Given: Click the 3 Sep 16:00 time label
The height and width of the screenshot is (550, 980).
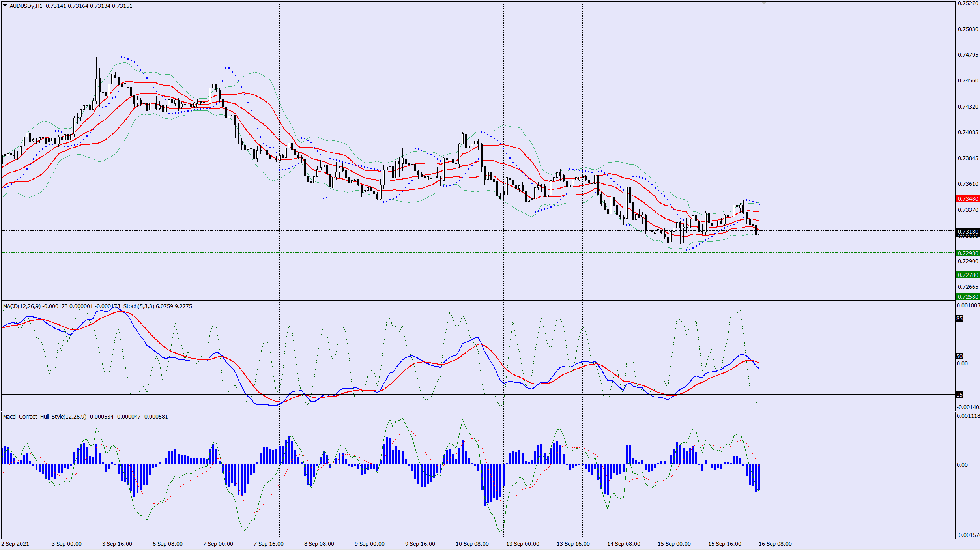Looking at the screenshot, I should click(117, 544).
